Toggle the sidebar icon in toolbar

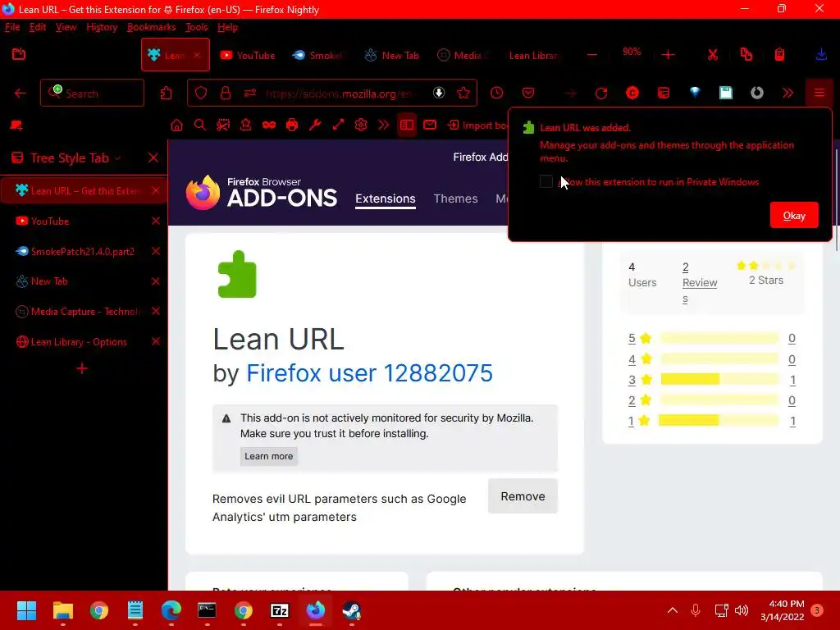coord(407,126)
